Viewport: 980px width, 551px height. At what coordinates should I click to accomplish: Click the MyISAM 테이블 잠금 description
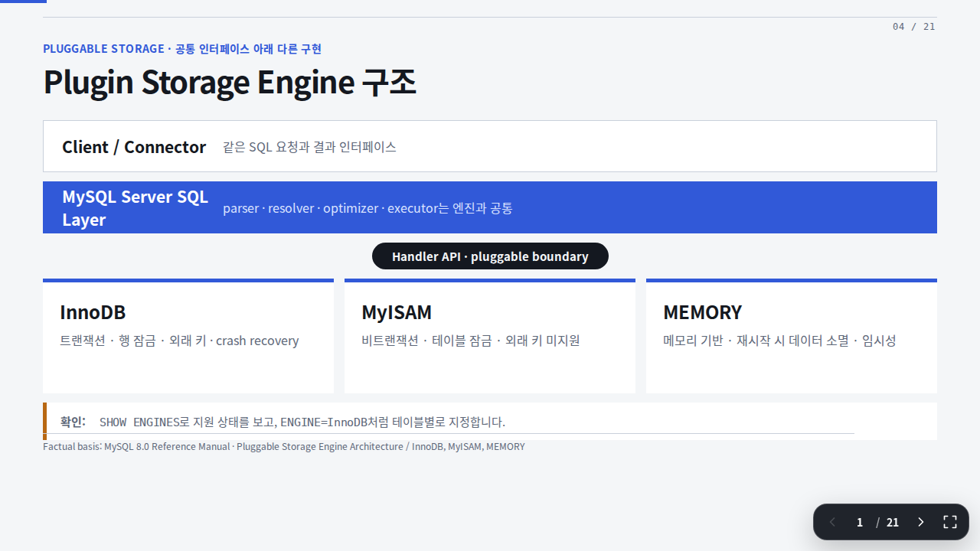coord(470,341)
